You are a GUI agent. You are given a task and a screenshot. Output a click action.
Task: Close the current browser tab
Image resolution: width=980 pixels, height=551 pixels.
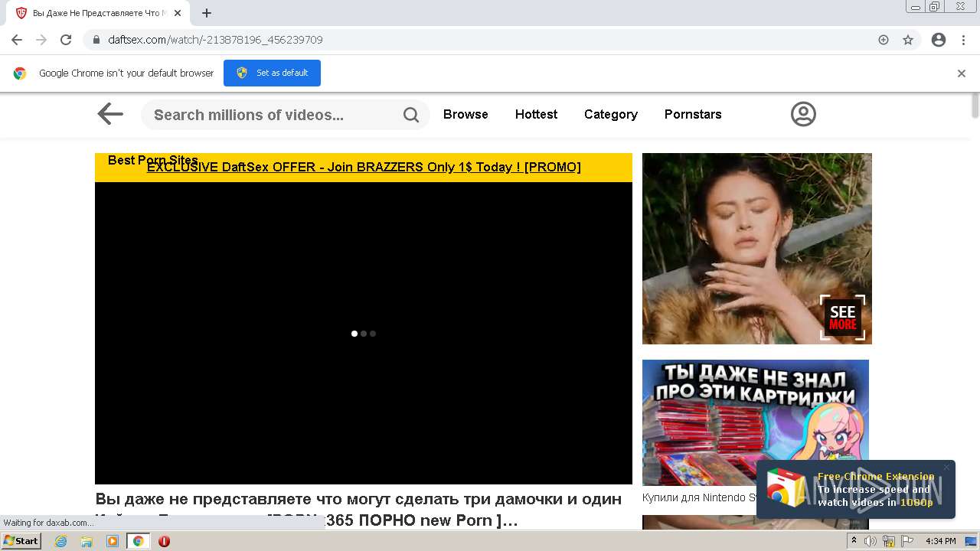click(x=177, y=13)
